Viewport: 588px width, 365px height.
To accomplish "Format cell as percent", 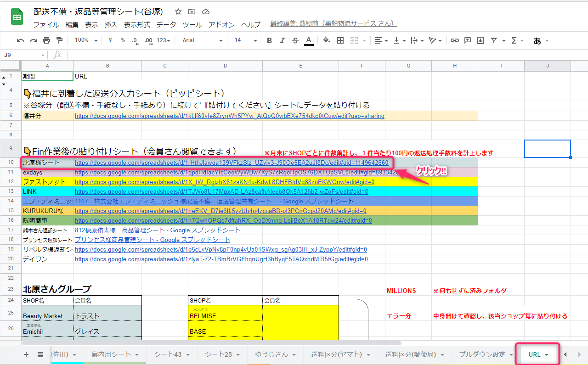I will (123, 40).
